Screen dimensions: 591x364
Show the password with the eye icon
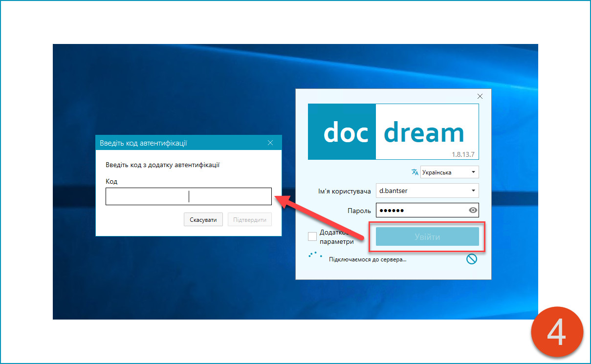(472, 210)
